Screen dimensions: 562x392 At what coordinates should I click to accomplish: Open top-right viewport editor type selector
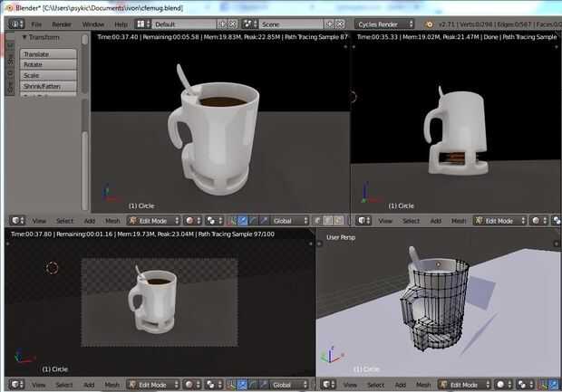[x=363, y=221]
